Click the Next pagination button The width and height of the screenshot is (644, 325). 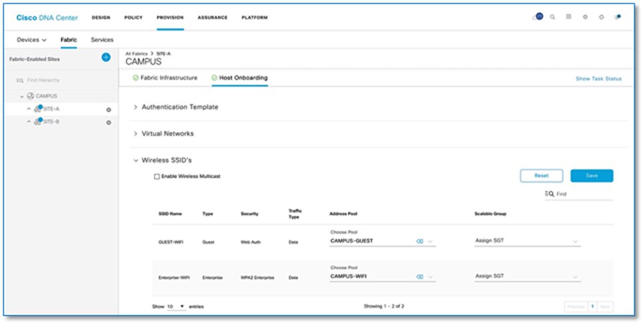[605, 307]
